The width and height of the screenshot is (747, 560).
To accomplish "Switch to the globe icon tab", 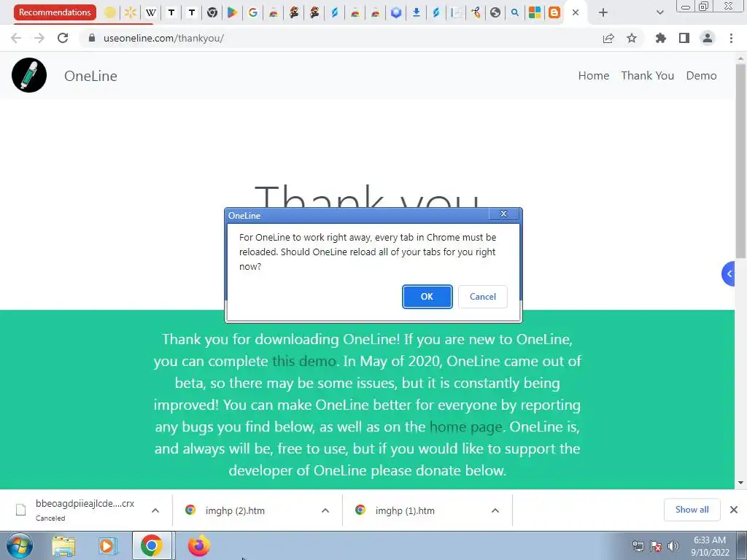I will click(495, 12).
